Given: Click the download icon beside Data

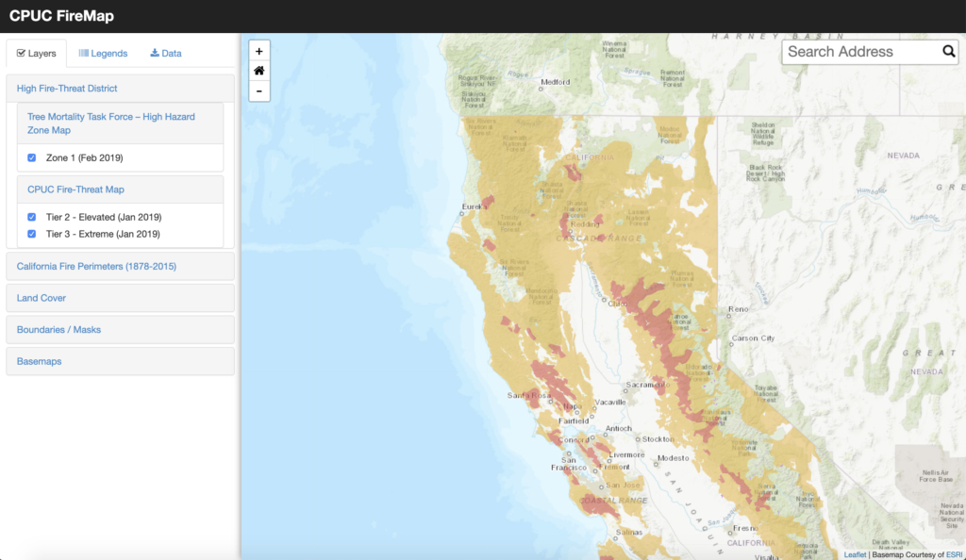Looking at the screenshot, I should click(153, 53).
